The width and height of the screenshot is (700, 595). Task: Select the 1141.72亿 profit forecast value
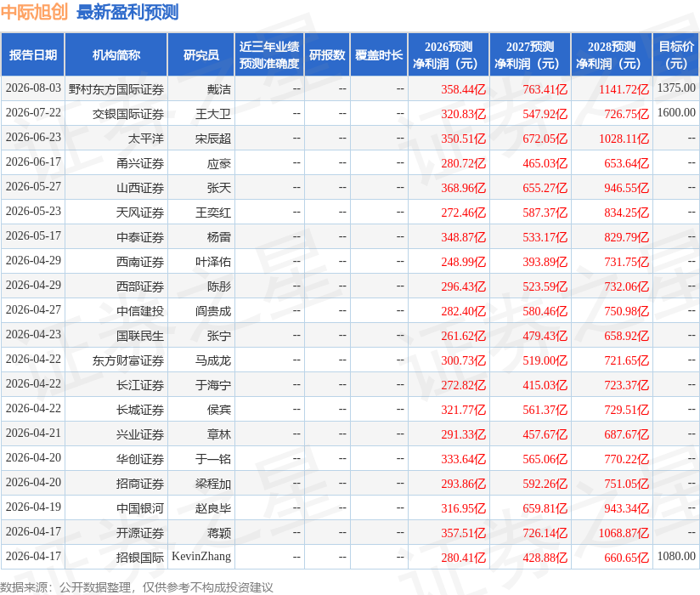[x=624, y=89]
